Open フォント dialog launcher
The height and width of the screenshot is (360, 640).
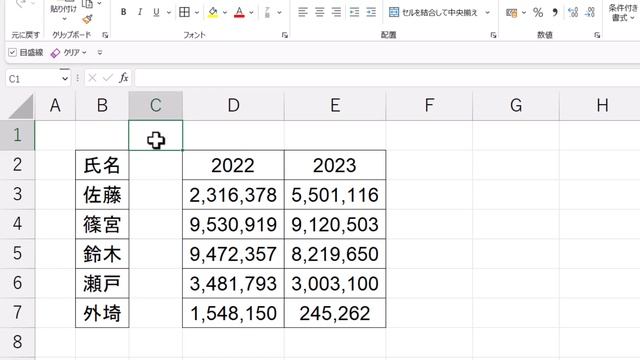[x=285, y=36]
